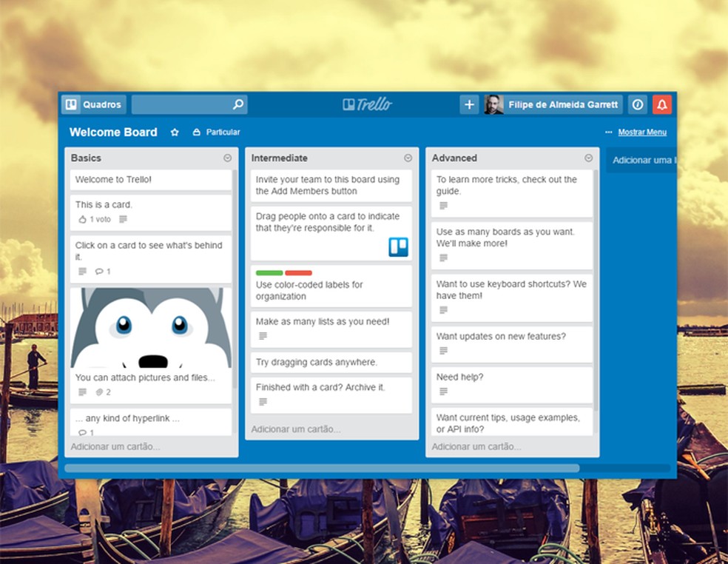Open the Basics list options chevron
728x564 pixels.
coord(227,158)
